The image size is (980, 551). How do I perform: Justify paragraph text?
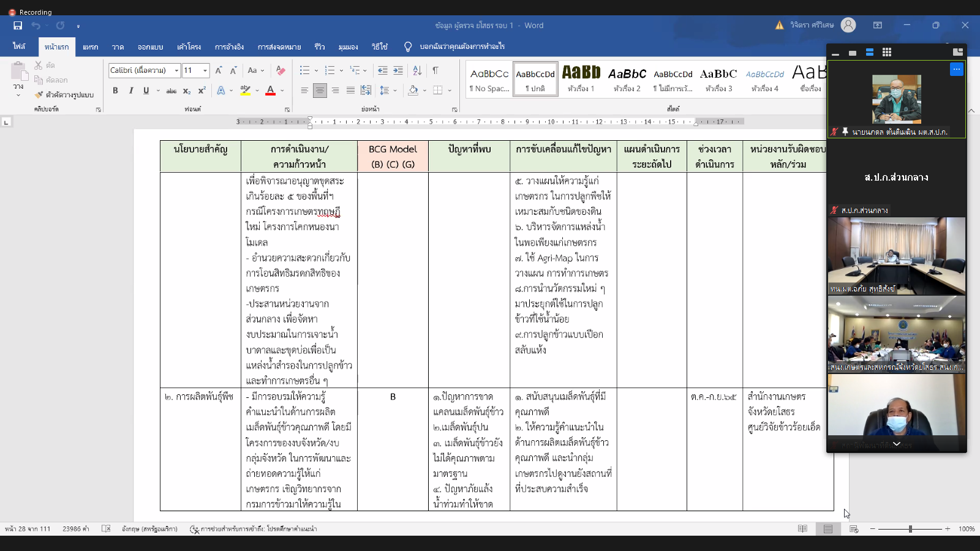click(x=350, y=91)
